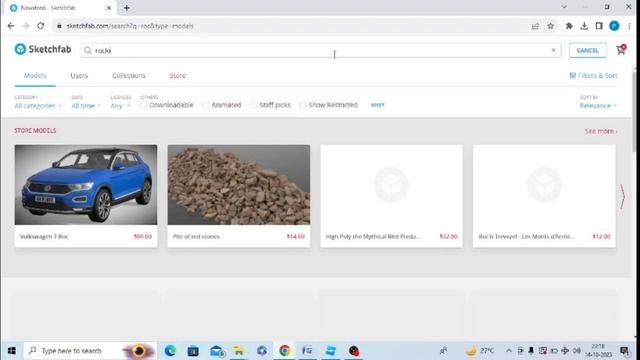The width and height of the screenshot is (640, 360).
Task: Switch to the Collections tab
Action: click(129, 76)
